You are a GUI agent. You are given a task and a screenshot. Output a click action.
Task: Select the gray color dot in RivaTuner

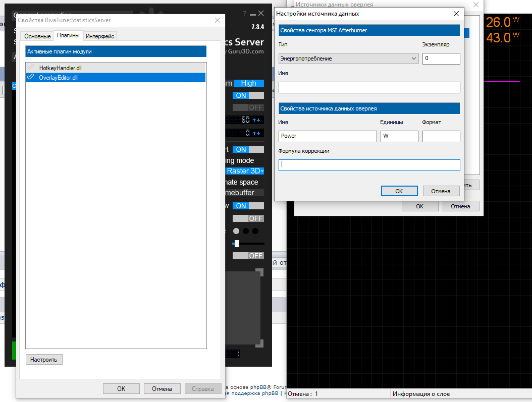point(236,231)
